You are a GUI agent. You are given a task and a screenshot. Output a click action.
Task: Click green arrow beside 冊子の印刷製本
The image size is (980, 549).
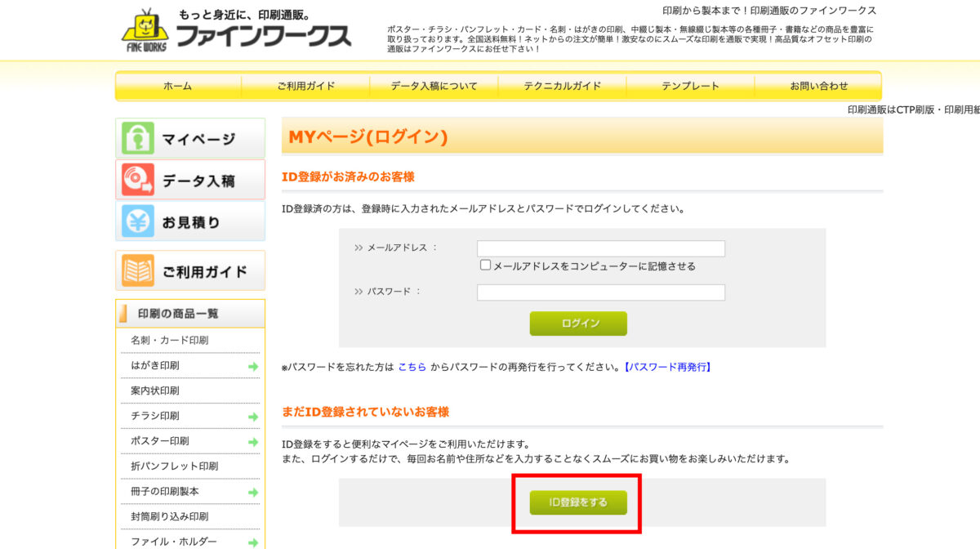pos(253,492)
